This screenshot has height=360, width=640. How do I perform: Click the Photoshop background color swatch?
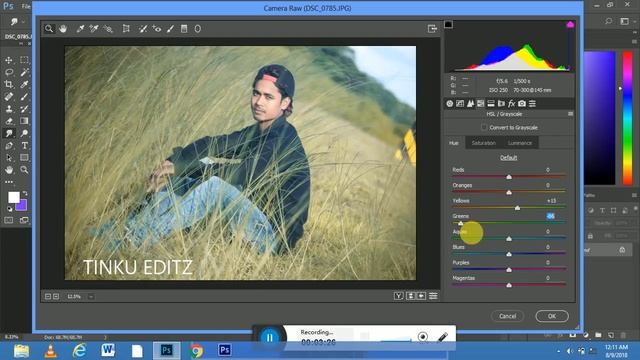click(23, 206)
